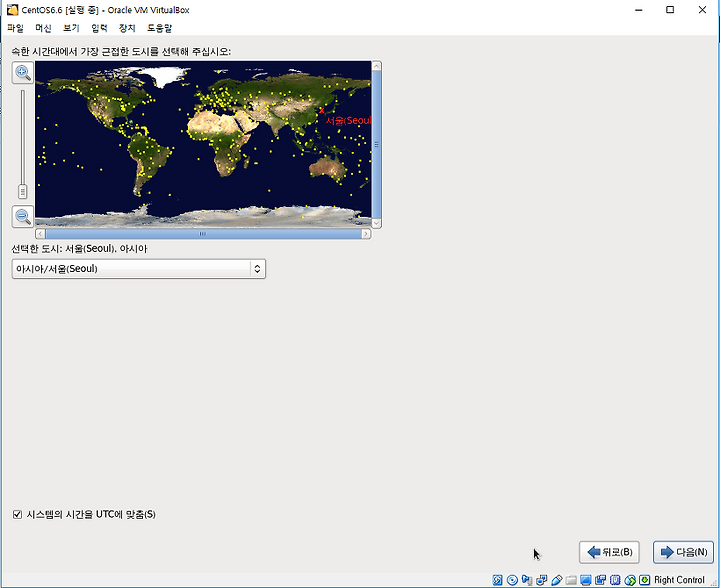Click the keyboard capture green arrow icon

pos(645,580)
